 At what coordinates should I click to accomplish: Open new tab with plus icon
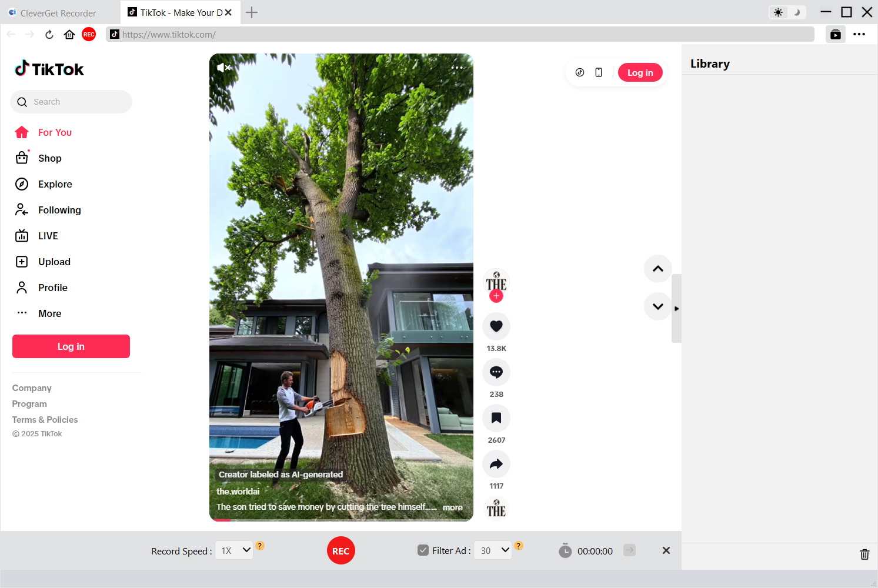(x=252, y=12)
